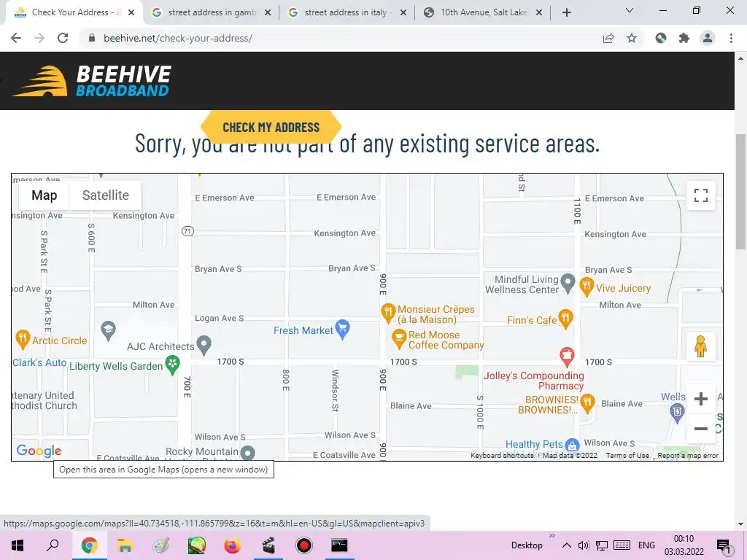This screenshot has width=747, height=560.
Task: Bookmark this page with the star icon
Action: coord(632,38)
